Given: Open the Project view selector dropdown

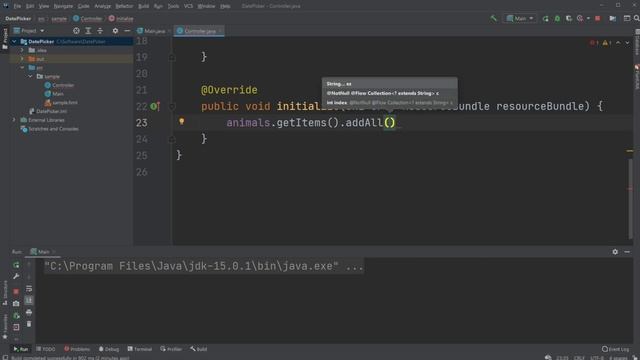Looking at the screenshot, I should (29, 31).
